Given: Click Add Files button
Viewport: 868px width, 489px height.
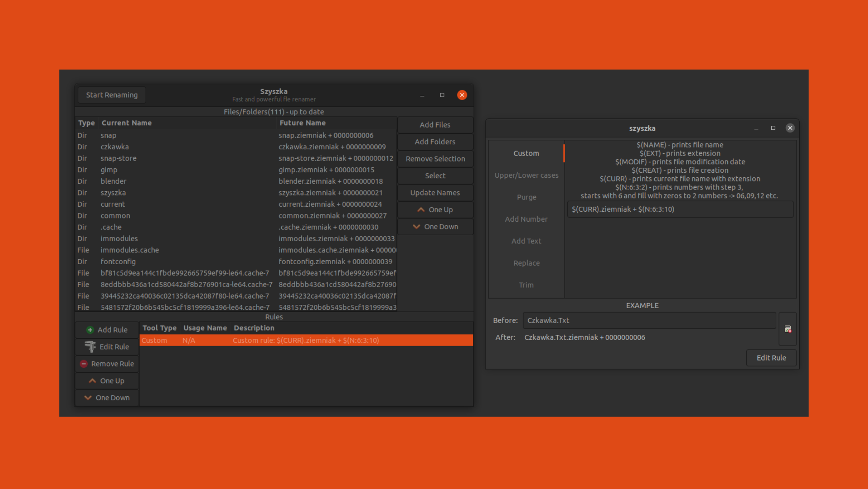Looking at the screenshot, I should point(435,125).
